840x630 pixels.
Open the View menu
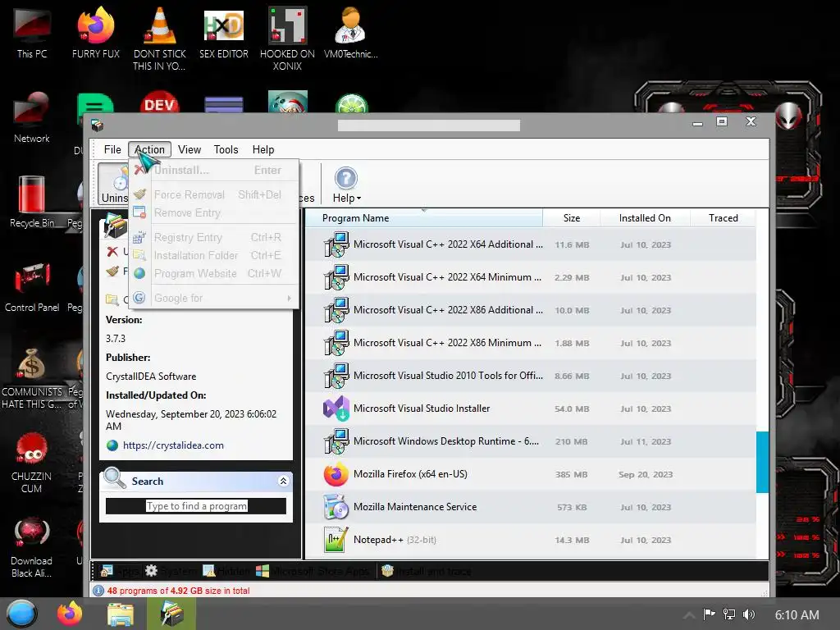coord(189,149)
